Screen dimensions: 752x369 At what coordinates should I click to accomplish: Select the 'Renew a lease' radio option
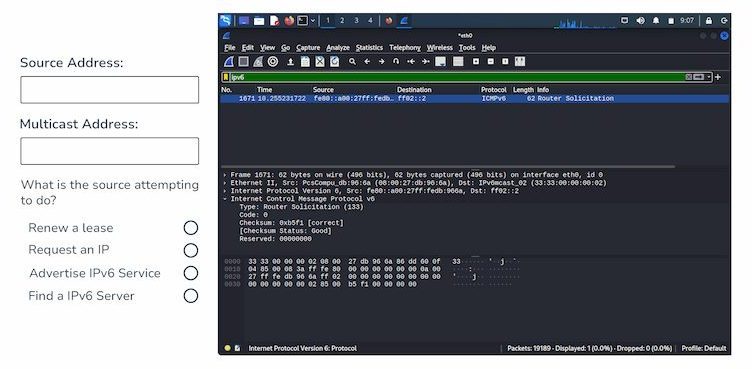tap(191, 227)
